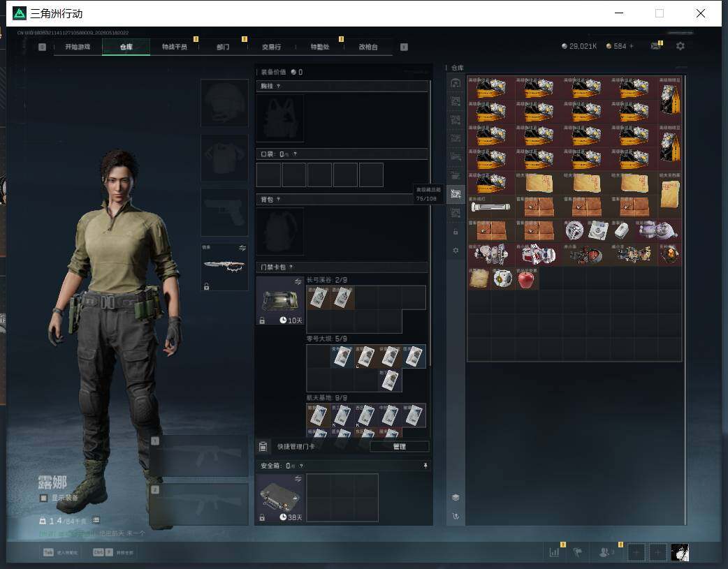The width and height of the screenshot is (728, 569).
Task: Toggle the pin icon on 安全箱 header
Action: (x=425, y=466)
